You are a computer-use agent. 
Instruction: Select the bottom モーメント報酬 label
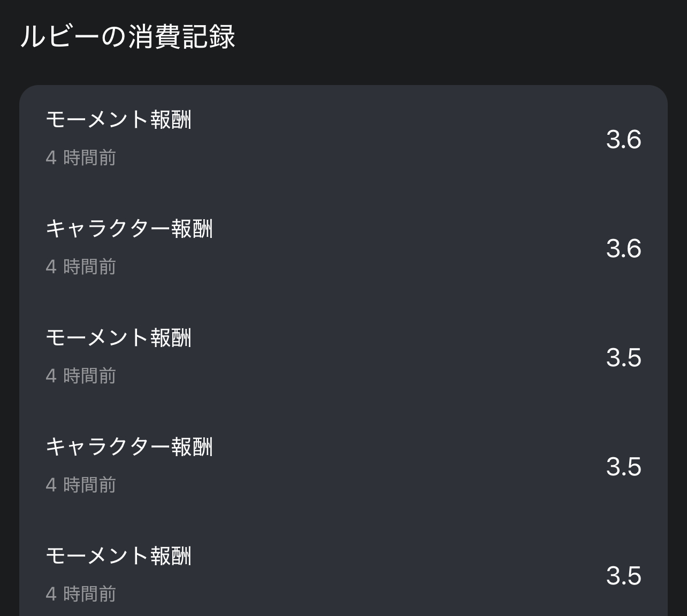(118, 556)
